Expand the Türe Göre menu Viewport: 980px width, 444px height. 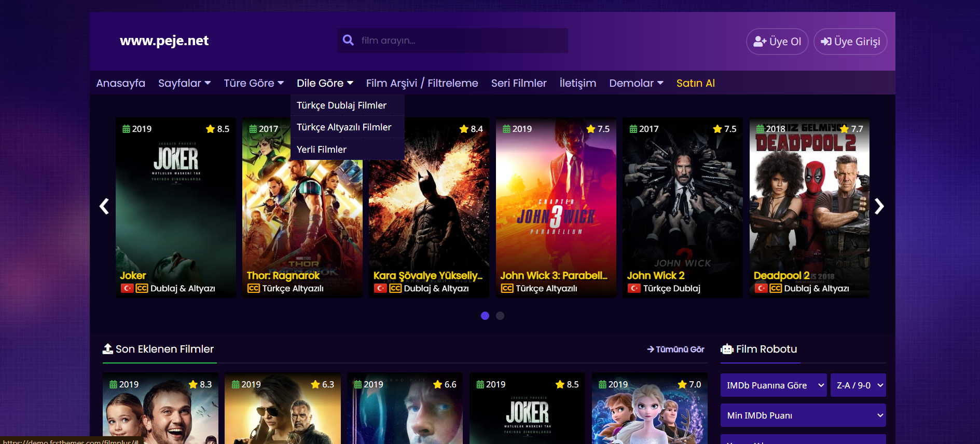254,83
